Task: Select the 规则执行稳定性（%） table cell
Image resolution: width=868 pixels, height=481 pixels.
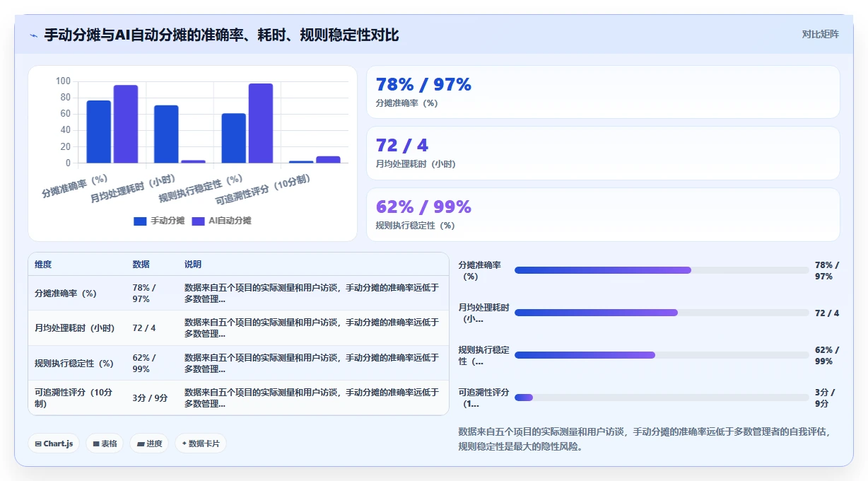Action: click(76, 363)
